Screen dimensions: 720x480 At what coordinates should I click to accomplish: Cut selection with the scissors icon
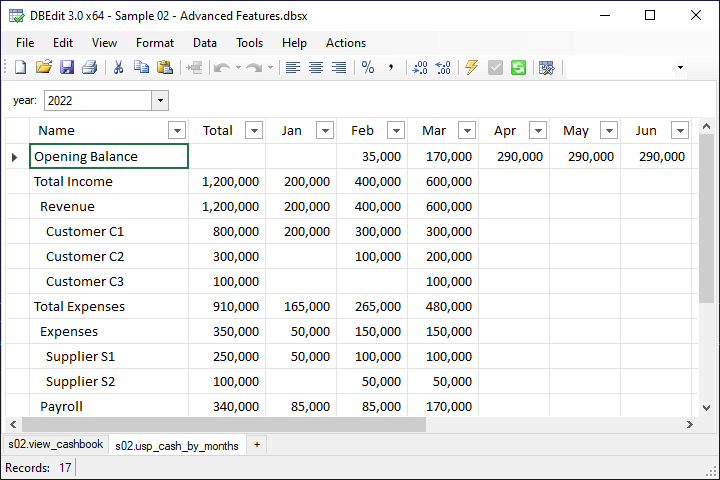coord(118,68)
